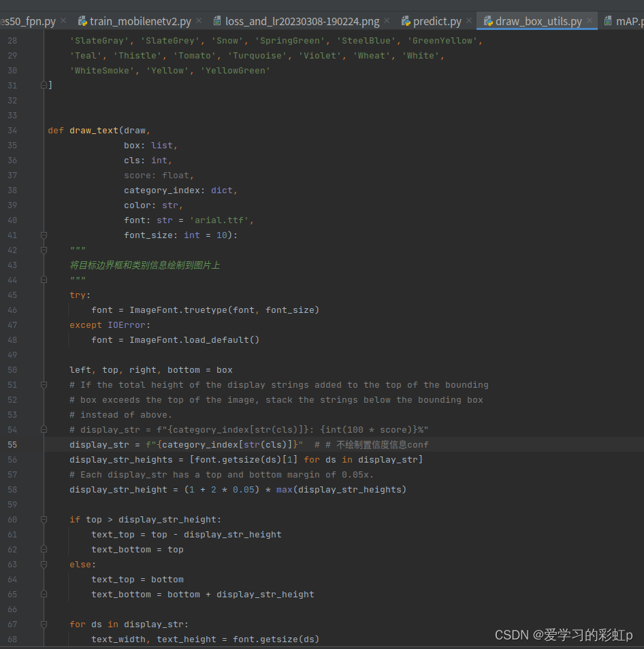Close the es50_fpn.py tab

pos(63,20)
